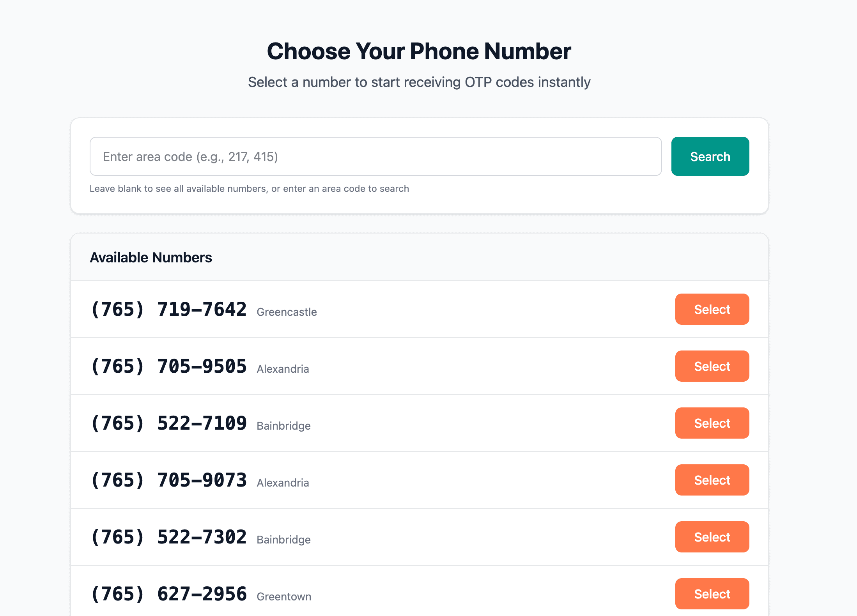
Task: Click the phone number text (765) 705-9073
Action: (168, 480)
